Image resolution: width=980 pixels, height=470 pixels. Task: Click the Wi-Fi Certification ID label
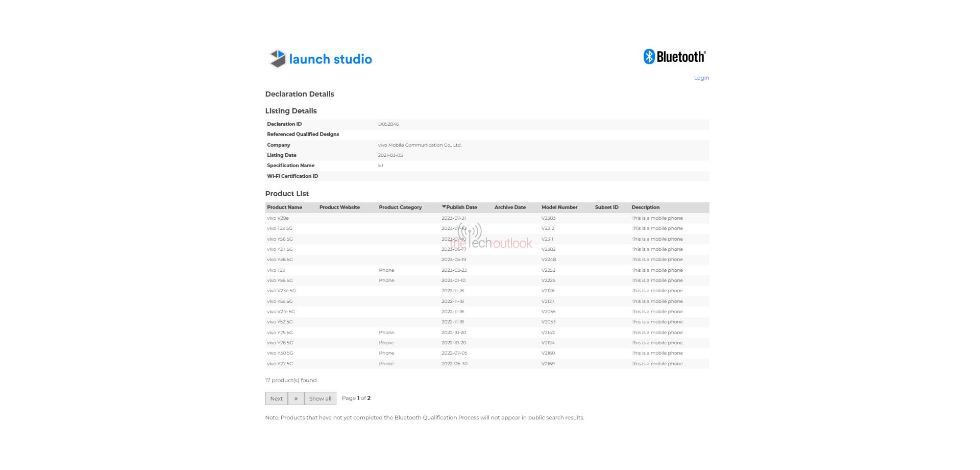292,176
